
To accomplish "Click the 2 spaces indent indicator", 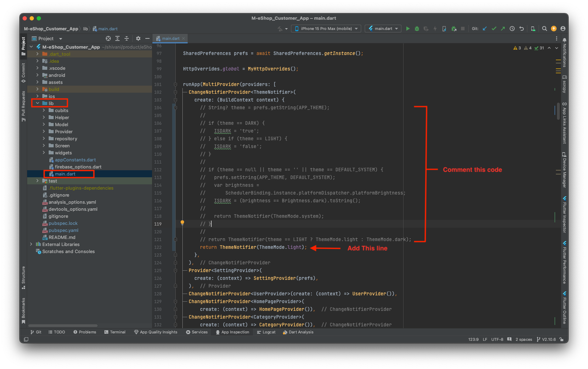I will (523, 339).
